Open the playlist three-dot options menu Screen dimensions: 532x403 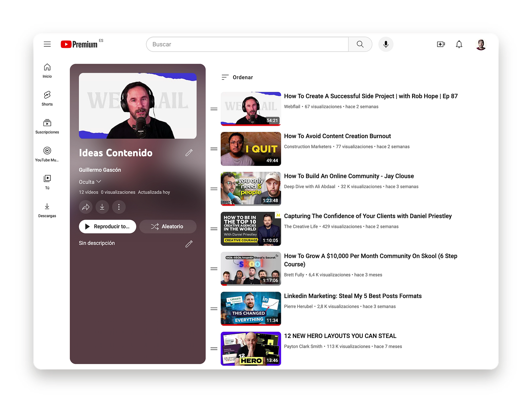coord(119,207)
